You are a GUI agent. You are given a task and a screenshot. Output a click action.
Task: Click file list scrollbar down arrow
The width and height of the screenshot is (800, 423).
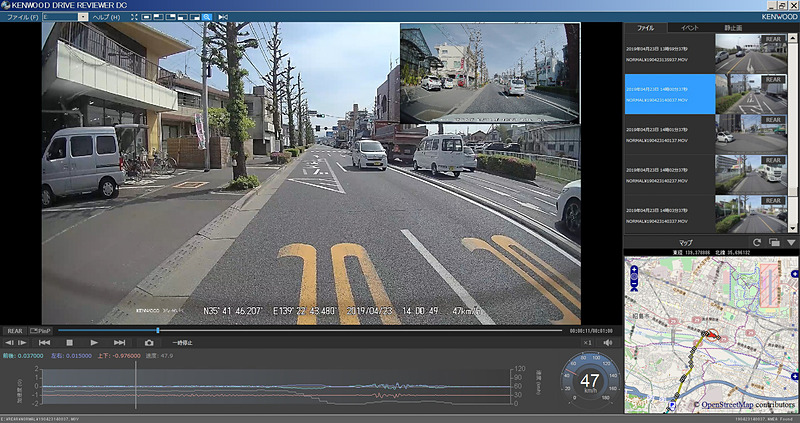pos(793,229)
